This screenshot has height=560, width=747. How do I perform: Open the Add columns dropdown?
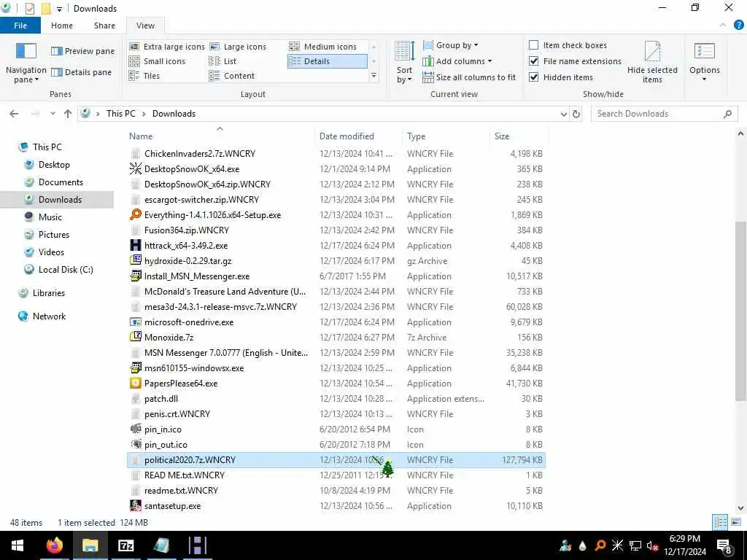coord(457,61)
